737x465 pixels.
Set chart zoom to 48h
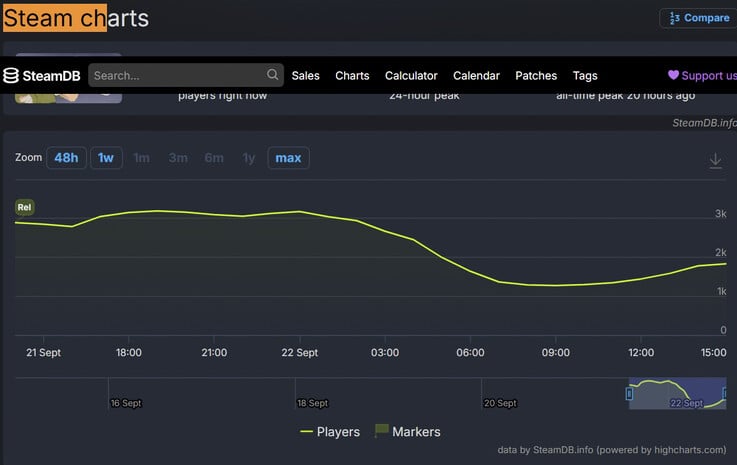coord(66,158)
